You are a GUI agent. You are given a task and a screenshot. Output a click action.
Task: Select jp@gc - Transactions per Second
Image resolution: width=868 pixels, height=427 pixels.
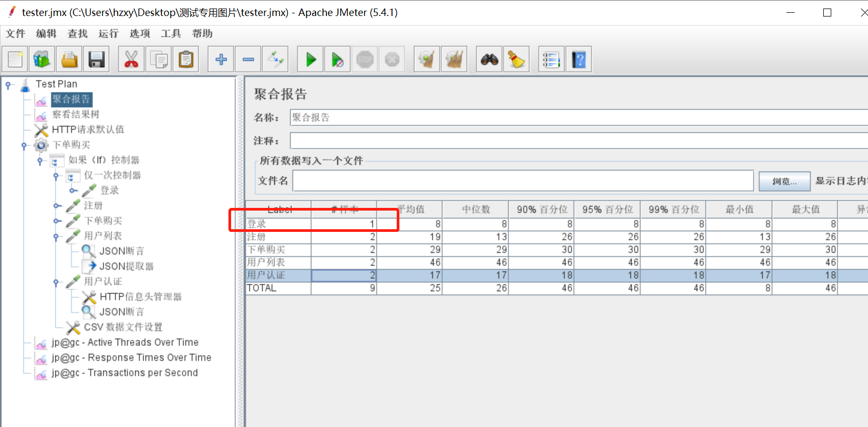[125, 373]
